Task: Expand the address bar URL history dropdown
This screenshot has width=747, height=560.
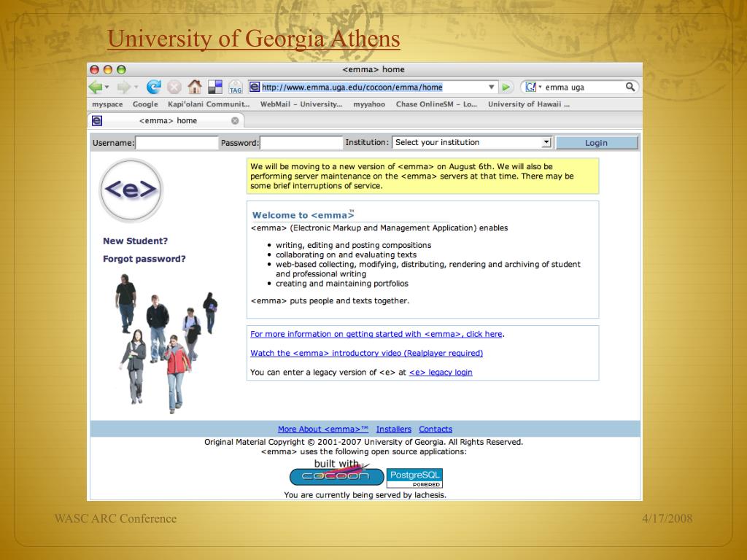Action: 491,87
